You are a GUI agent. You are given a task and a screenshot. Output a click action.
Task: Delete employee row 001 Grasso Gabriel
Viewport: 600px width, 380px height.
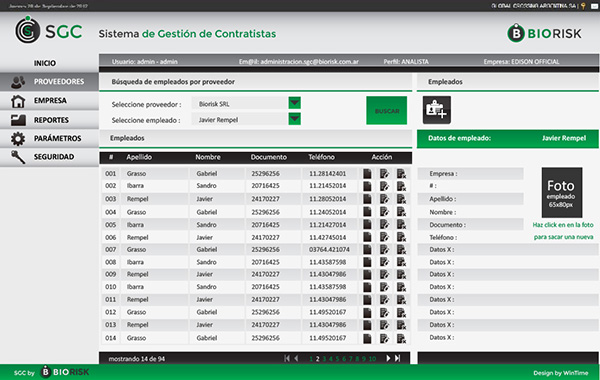pos(401,174)
